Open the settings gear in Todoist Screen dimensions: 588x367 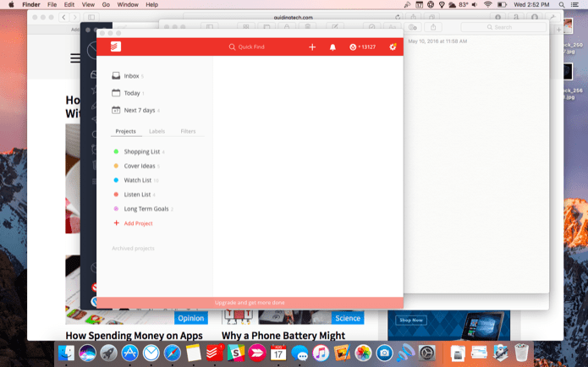click(x=393, y=47)
